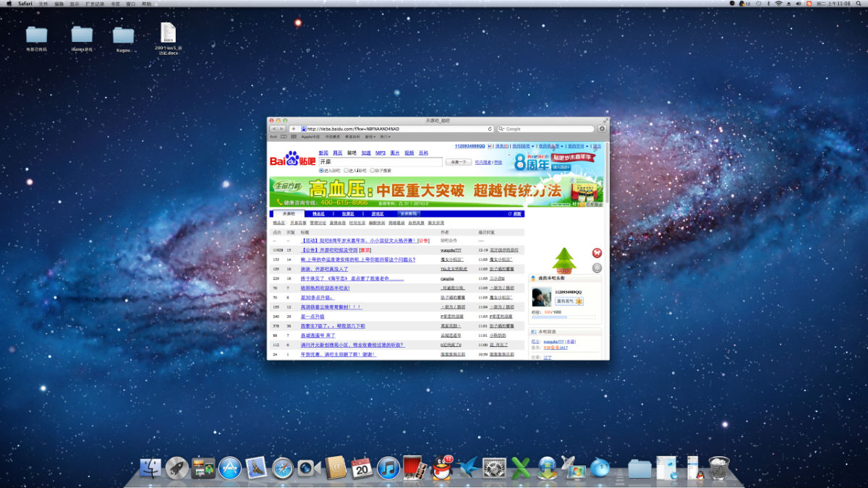Open the App Store Dock icon

point(229,468)
